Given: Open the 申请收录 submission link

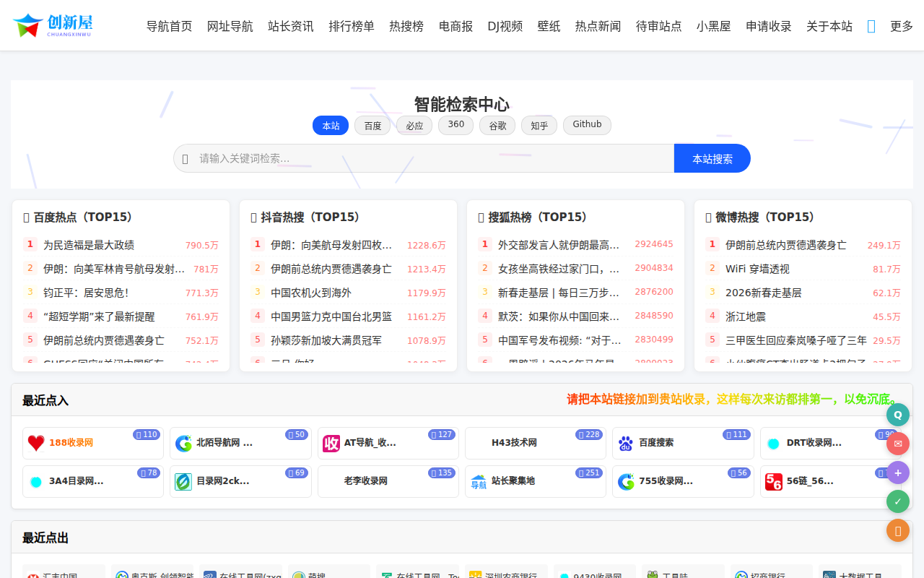Looking at the screenshot, I should tap(768, 25).
